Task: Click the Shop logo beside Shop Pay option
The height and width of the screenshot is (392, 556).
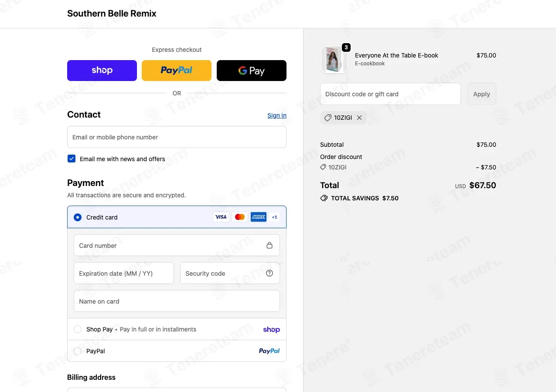Action: (271, 330)
